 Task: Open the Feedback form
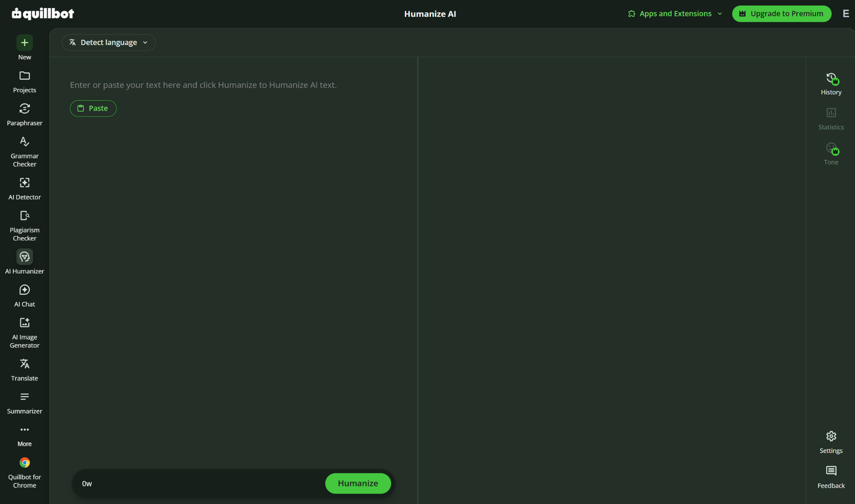click(831, 477)
